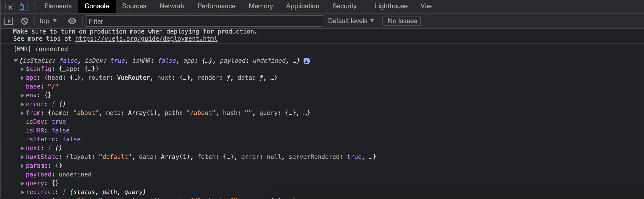This screenshot has height=199, width=644.
Task: Activate the inspect element picker icon
Action: (x=9, y=6)
